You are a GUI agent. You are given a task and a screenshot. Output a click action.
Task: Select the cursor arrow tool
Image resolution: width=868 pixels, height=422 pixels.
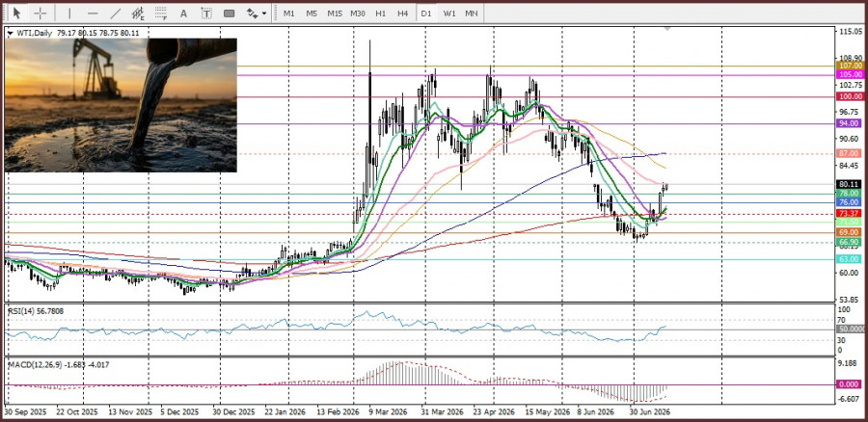point(16,13)
